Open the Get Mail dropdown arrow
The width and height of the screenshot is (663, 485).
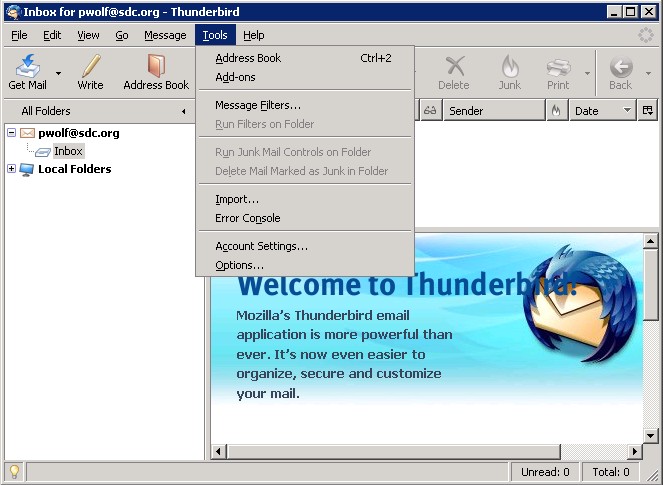click(x=58, y=73)
